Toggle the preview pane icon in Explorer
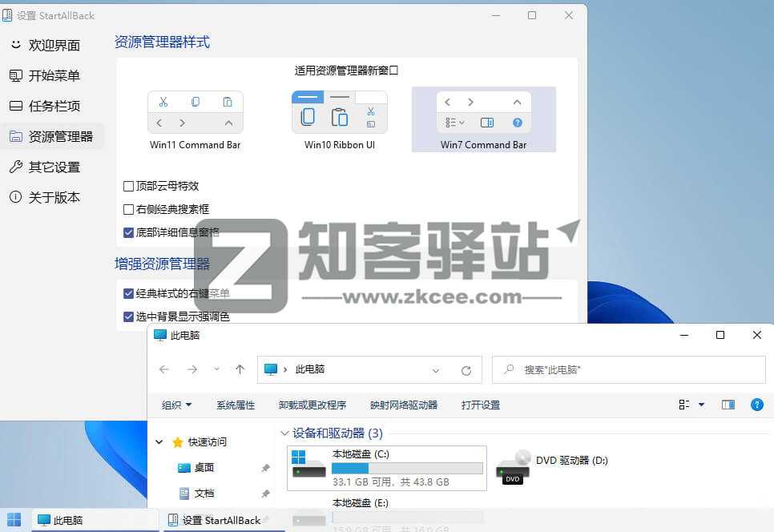 tap(728, 405)
